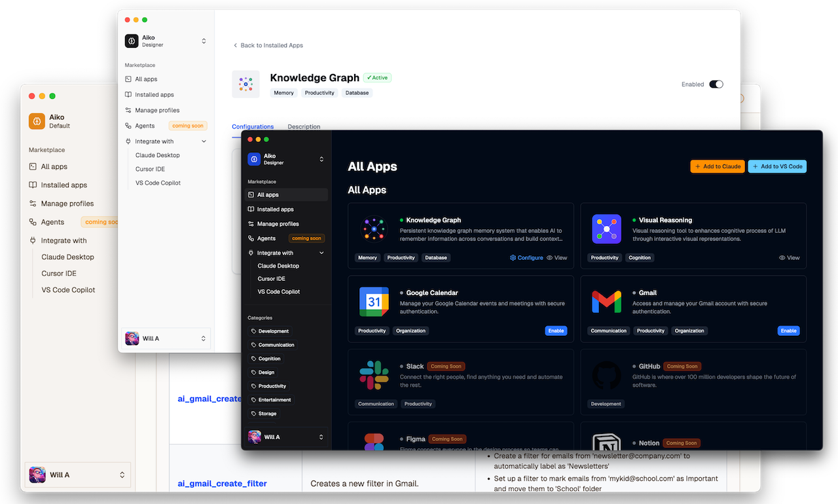838x504 pixels.
Task: Select Entertainment category tag in dark sidebar
Action: [272, 400]
